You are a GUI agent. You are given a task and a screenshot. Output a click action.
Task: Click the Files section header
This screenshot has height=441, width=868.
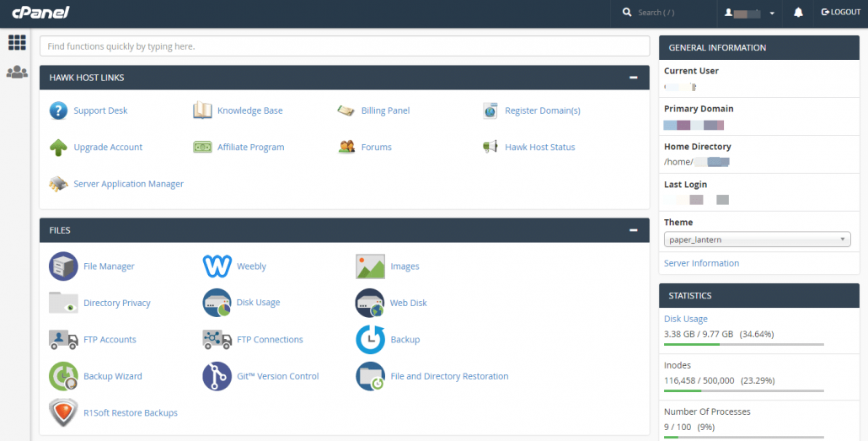[x=345, y=230]
